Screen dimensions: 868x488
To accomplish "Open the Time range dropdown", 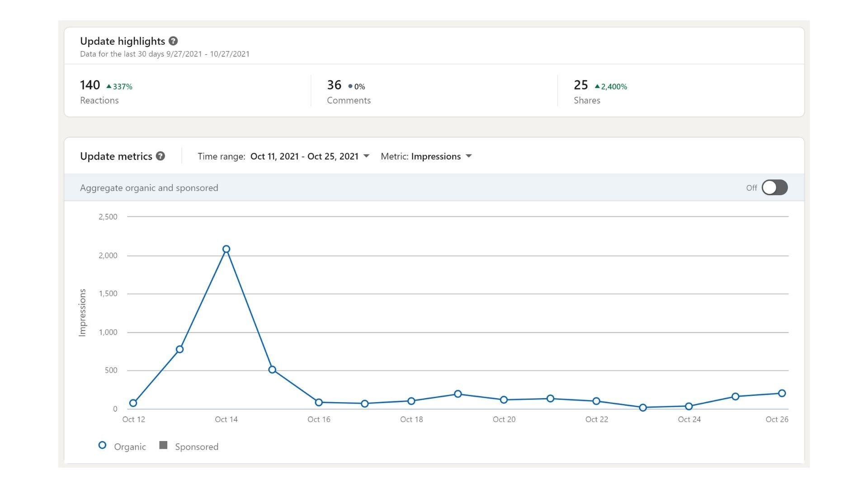I will click(x=310, y=156).
